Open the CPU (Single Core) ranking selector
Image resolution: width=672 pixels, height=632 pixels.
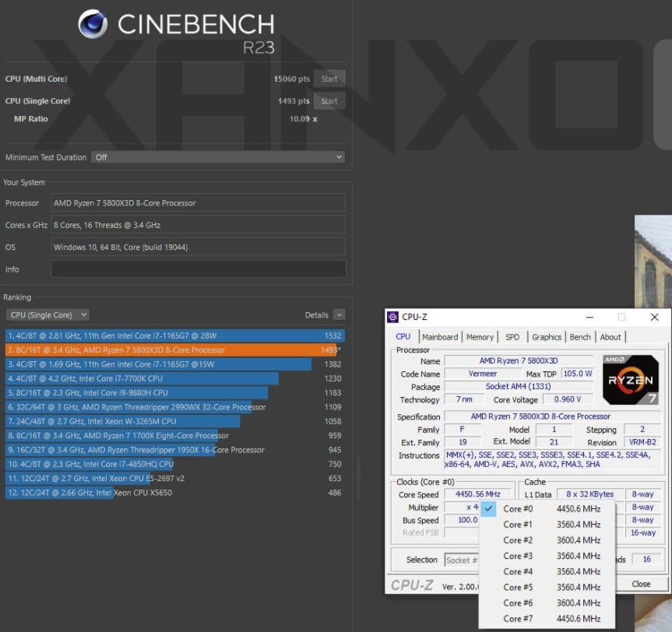pos(47,314)
